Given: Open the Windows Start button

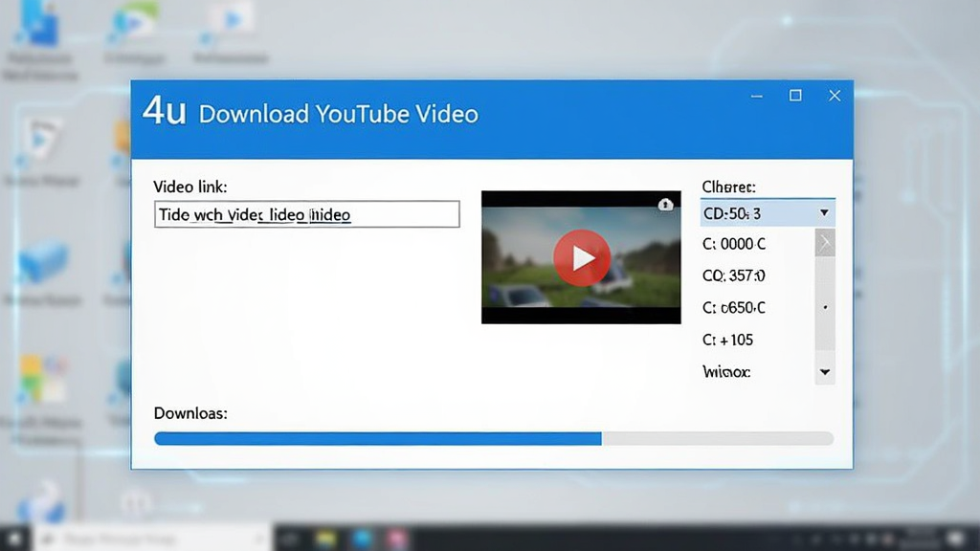Looking at the screenshot, I should point(14,538).
